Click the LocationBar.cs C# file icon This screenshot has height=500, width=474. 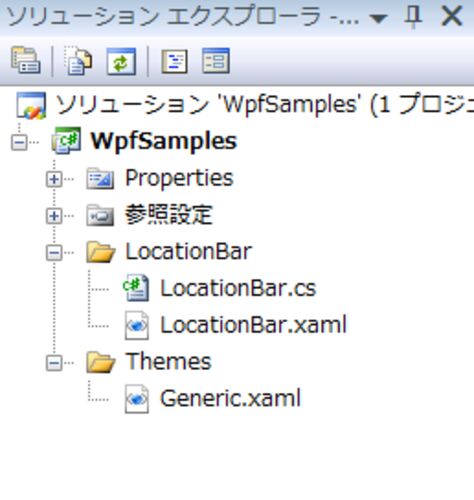tap(136, 288)
